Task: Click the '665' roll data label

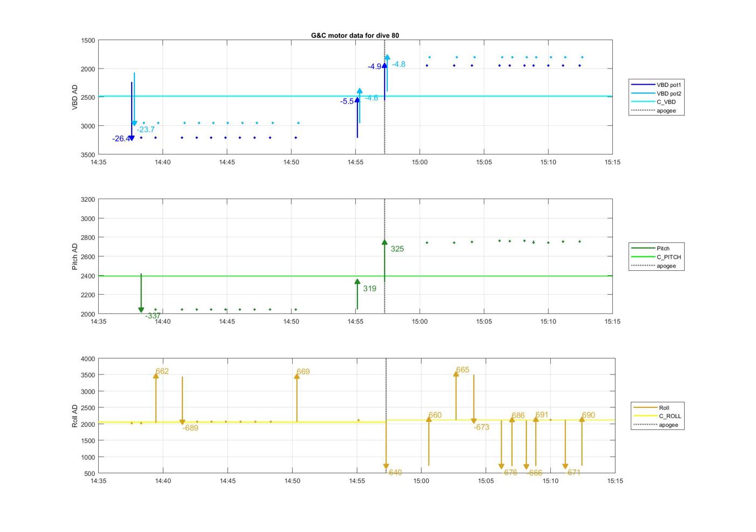Action: coord(463,370)
